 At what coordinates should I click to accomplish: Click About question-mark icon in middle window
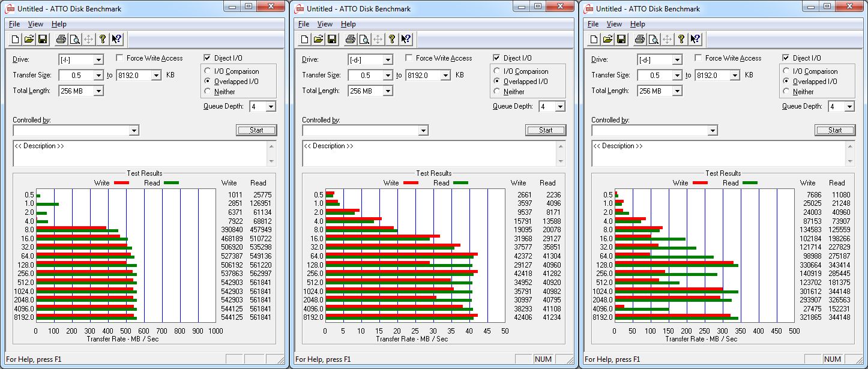click(391, 40)
